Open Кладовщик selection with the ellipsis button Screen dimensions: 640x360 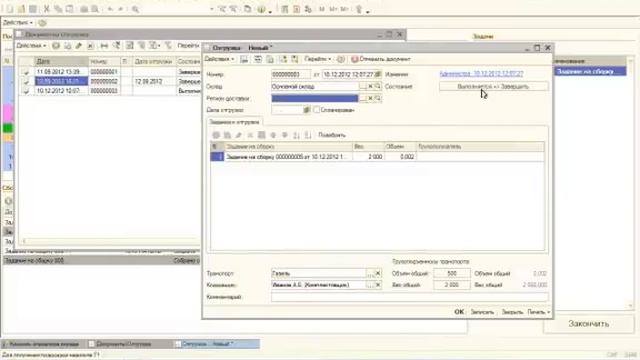point(370,285)
